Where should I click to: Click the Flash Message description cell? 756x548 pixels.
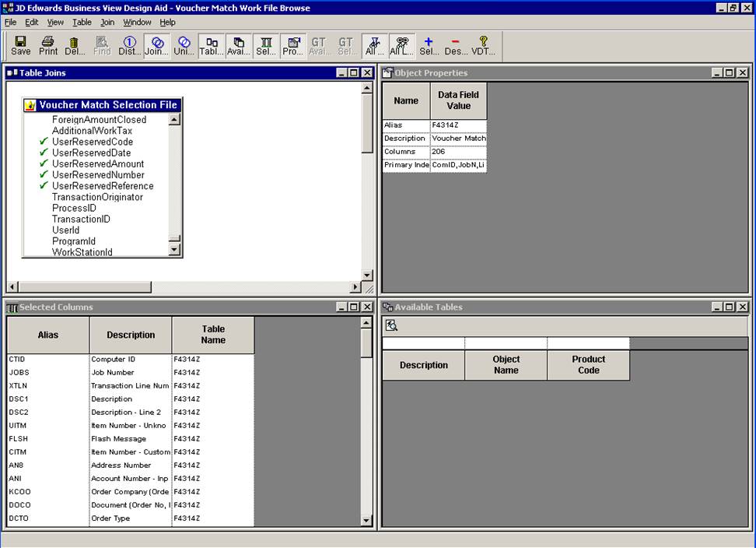pyautogui.click(x=131, y=438)
